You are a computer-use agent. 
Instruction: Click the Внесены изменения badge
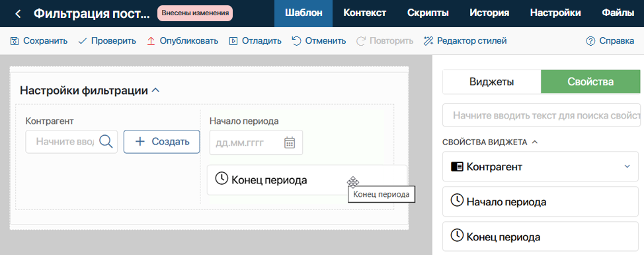[x=195, y=13]
